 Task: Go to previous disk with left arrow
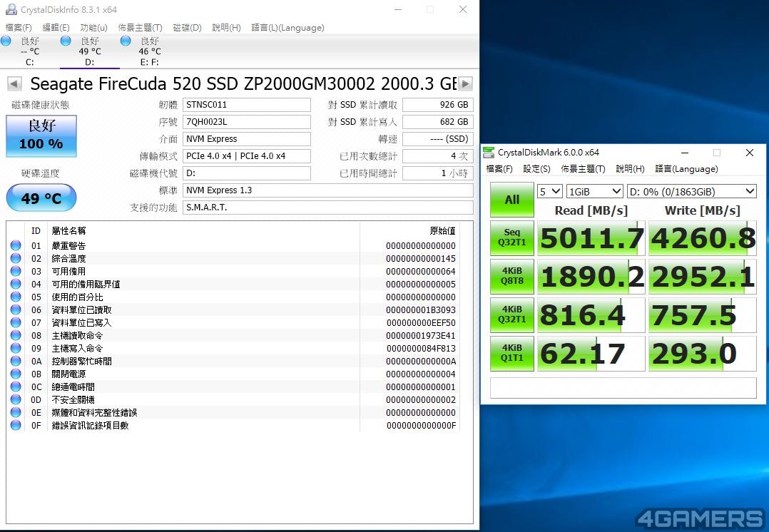(x=14, y=84)
